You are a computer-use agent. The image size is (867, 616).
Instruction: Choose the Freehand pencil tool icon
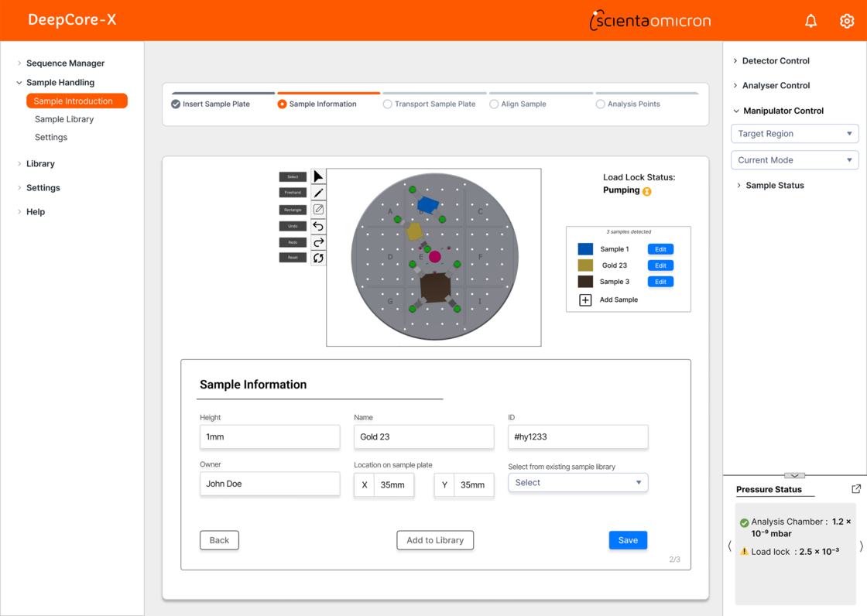click(x=318, y=193)
